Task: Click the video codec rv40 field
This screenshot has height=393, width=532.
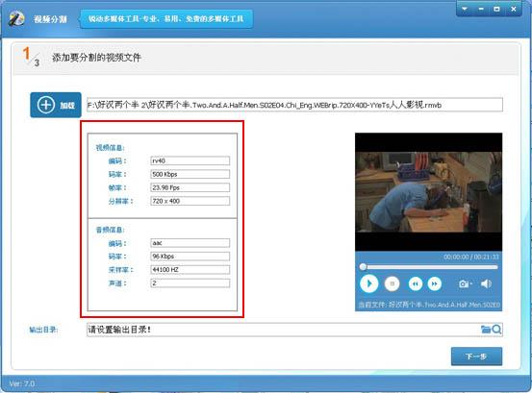Action: (190, 160)
